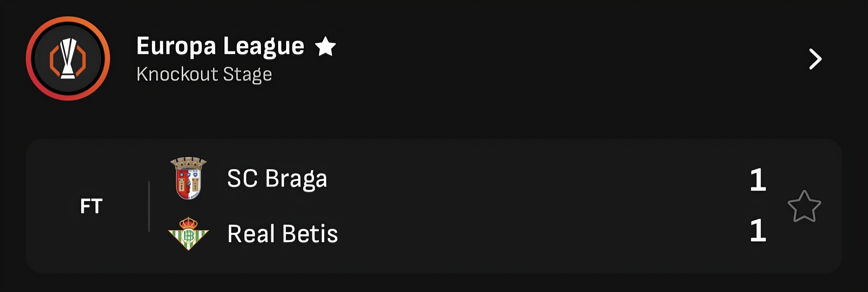Image resolution: width=868 pixels, height=292 pixels.
Task: Click the FT full-time status label
Action: point(91,206)
